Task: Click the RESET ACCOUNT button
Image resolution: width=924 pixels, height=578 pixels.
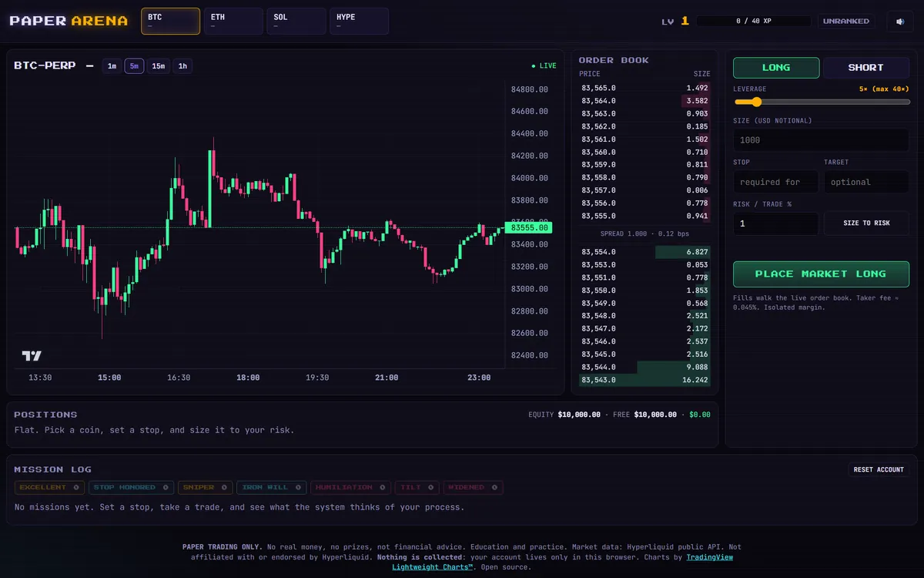Action: point(879,469)
